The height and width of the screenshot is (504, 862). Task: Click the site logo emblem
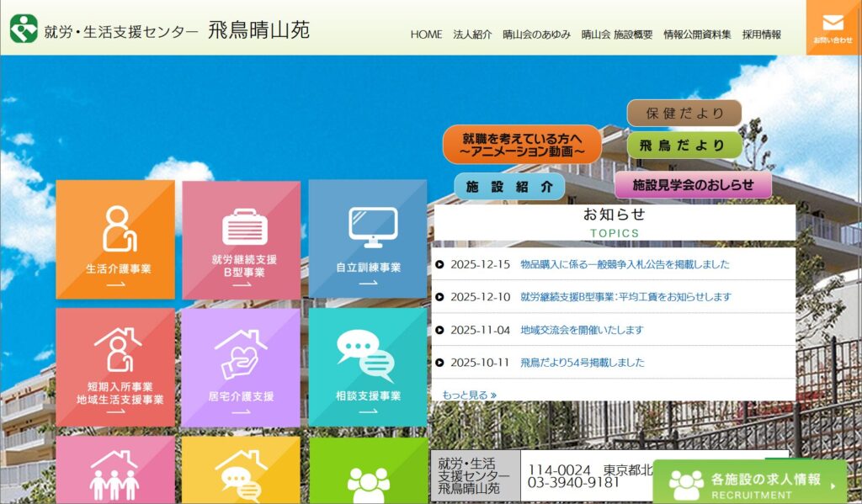pos(24,29)
